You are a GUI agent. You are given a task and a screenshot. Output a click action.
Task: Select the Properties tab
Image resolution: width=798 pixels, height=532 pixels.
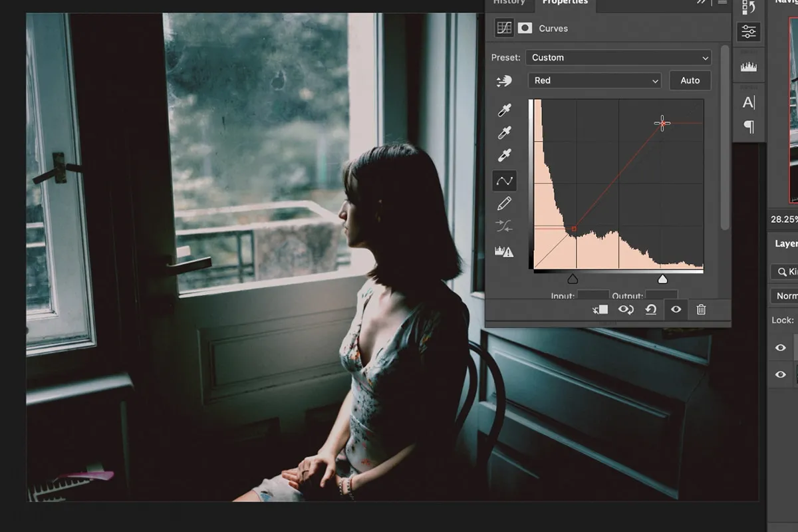point(565,3)
